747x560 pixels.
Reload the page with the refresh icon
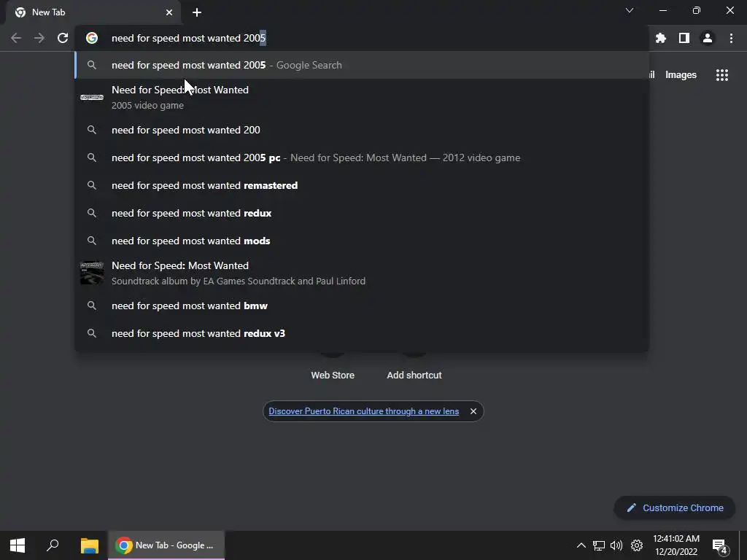(63, 38)
